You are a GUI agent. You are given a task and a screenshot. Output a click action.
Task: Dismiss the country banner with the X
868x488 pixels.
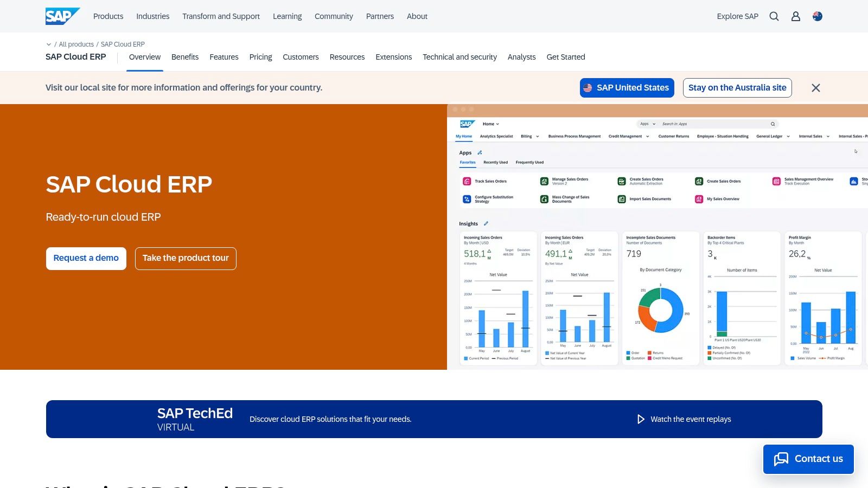[815, 87]
